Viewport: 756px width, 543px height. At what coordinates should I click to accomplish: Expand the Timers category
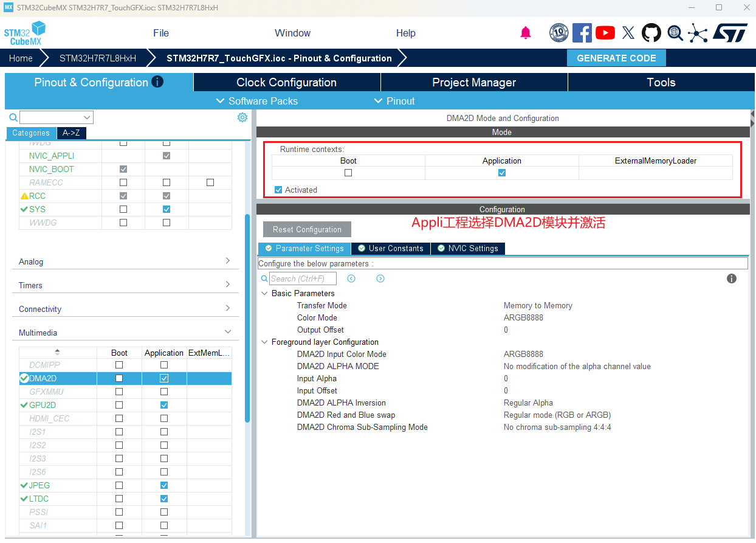126,285
